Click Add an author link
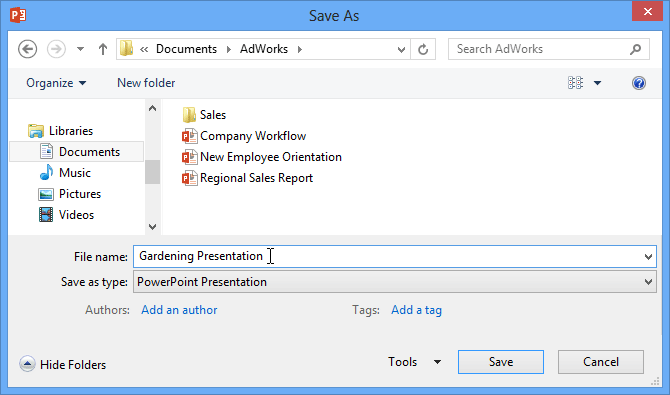Viewport: 670px width, 395px height. 179,310
